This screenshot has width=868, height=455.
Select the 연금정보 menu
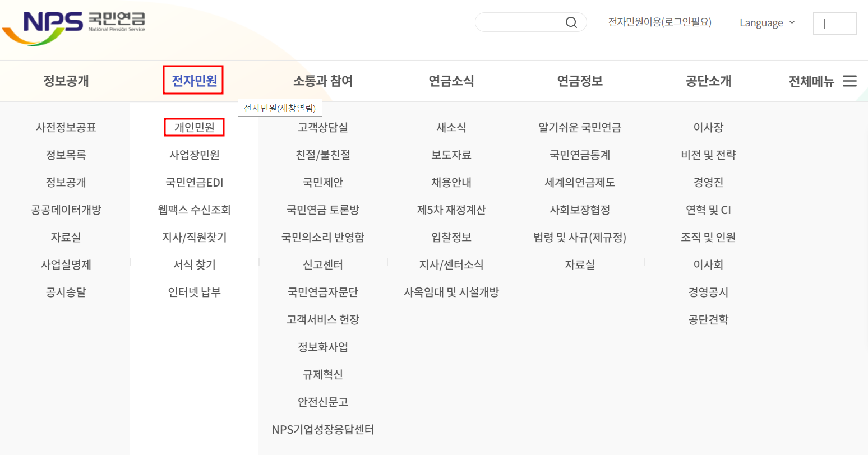click(x=581, y=80)
